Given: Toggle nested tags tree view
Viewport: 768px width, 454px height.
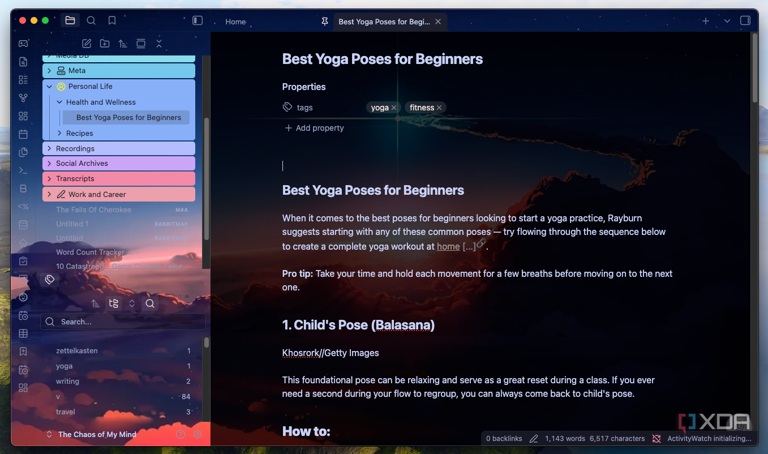Looking at the screenshot, I should pos(113,304).
